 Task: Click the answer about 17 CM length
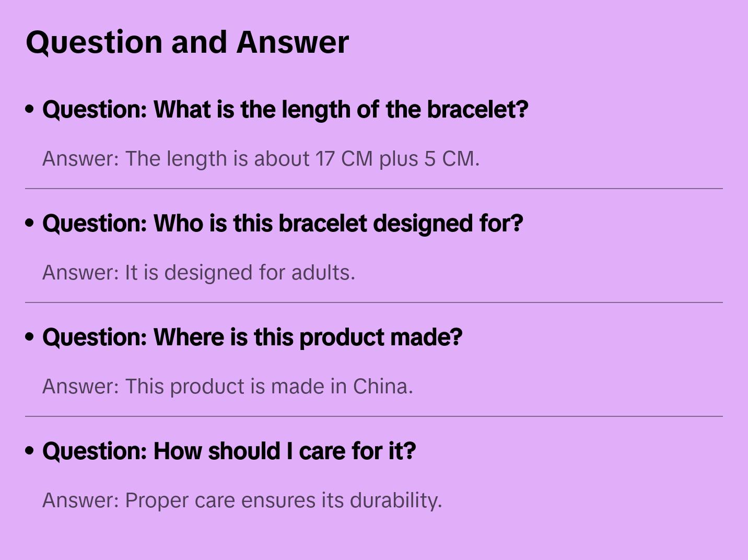[x=261, y=159]
